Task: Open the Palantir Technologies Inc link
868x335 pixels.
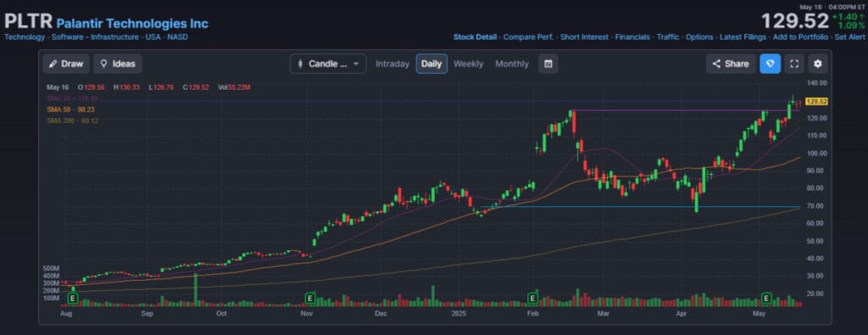Action: (132, 24)
